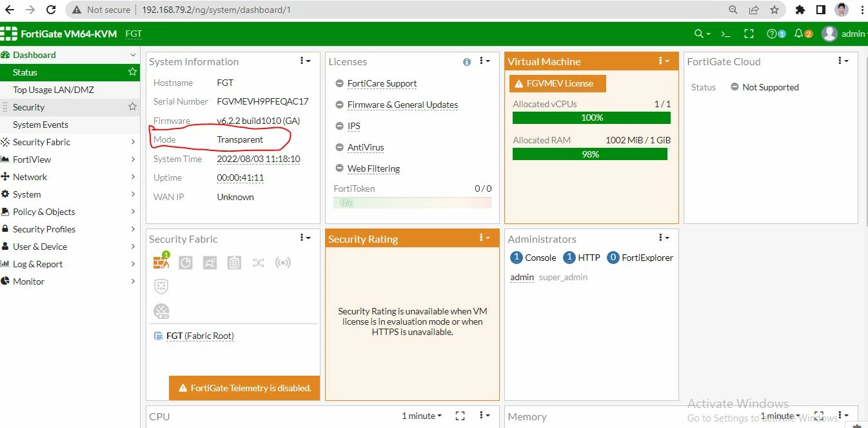Favorite the Security page star
Image resolution: width=868 pixels, height=428 pixels.
click(x=132, y=107)
